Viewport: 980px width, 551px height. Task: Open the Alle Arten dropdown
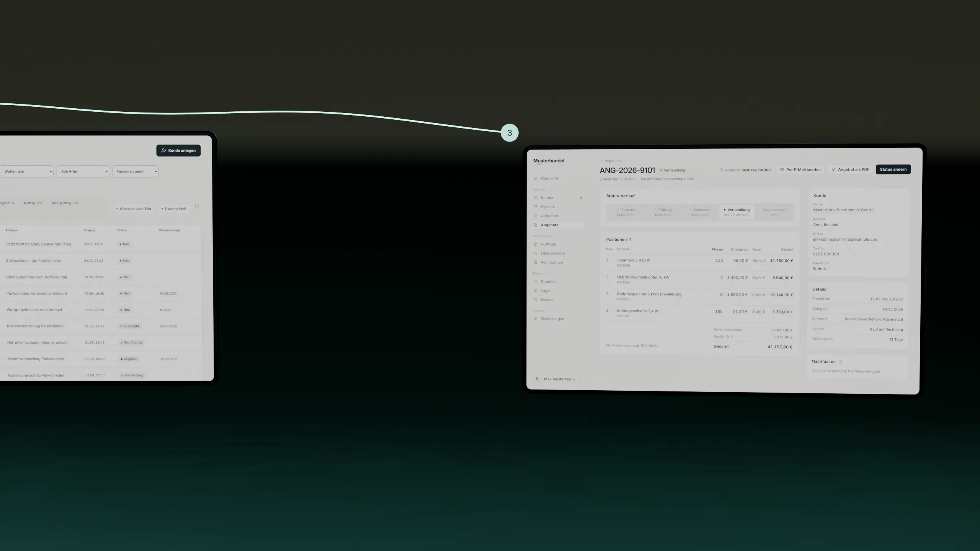coord(83,171)
